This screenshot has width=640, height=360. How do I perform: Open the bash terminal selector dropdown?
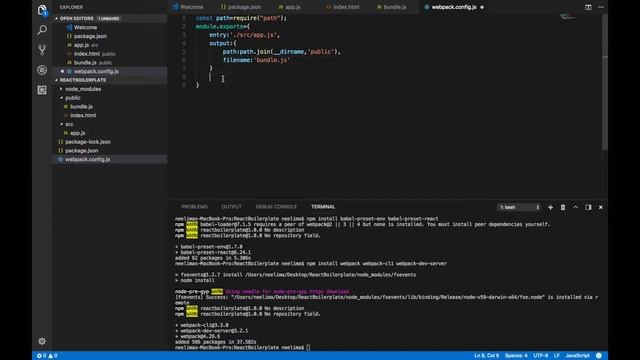[519, 207]
